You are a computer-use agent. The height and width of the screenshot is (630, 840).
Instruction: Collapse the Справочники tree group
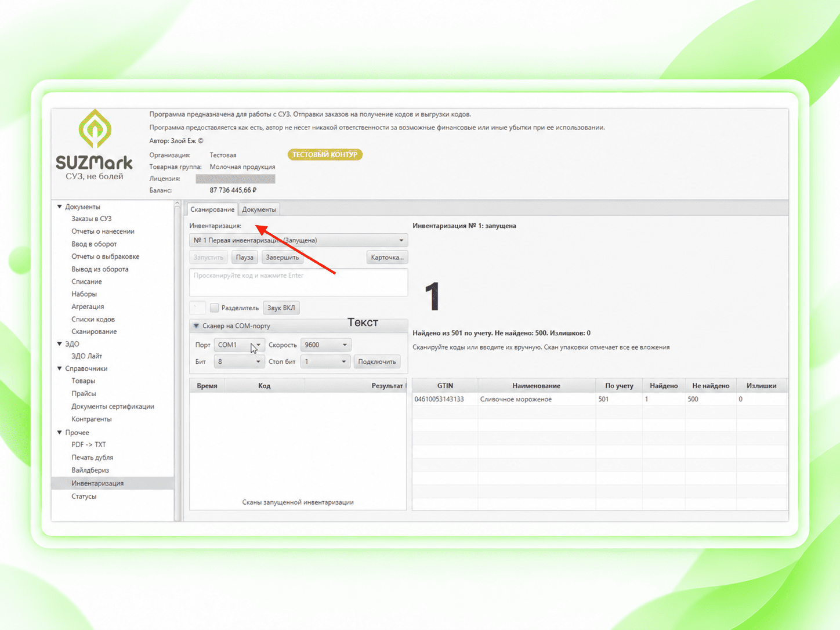click(x=59, y=368)
